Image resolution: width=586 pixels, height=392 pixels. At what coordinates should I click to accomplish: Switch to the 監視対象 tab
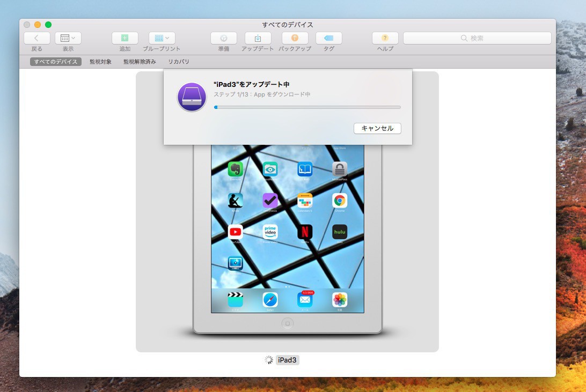[100, 62]
